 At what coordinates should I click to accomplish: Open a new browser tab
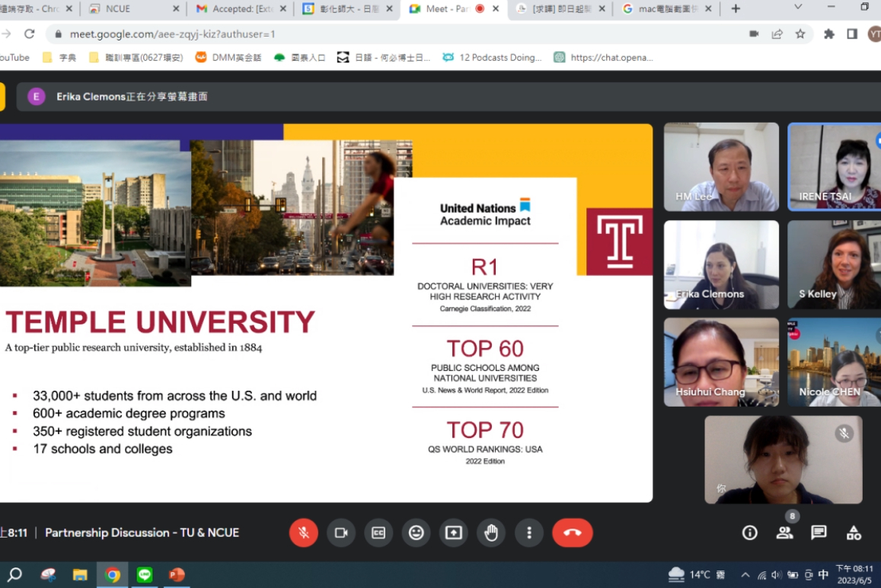[x=736, y=8]
